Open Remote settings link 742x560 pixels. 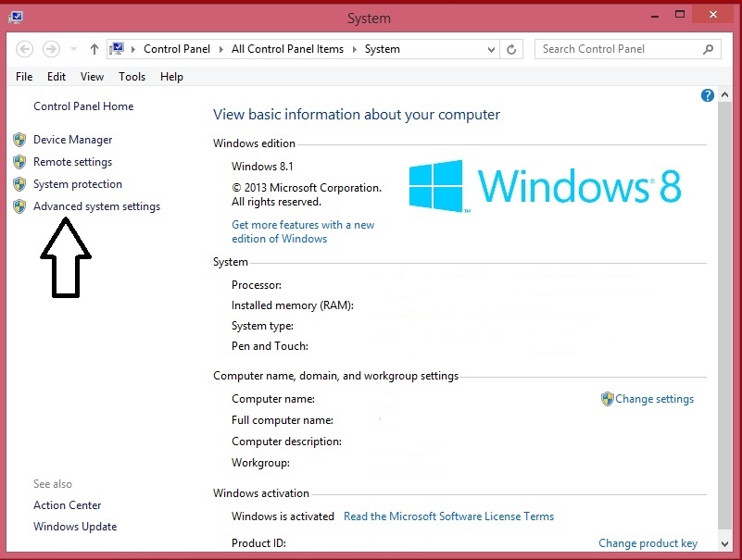[x=73, y=162]
